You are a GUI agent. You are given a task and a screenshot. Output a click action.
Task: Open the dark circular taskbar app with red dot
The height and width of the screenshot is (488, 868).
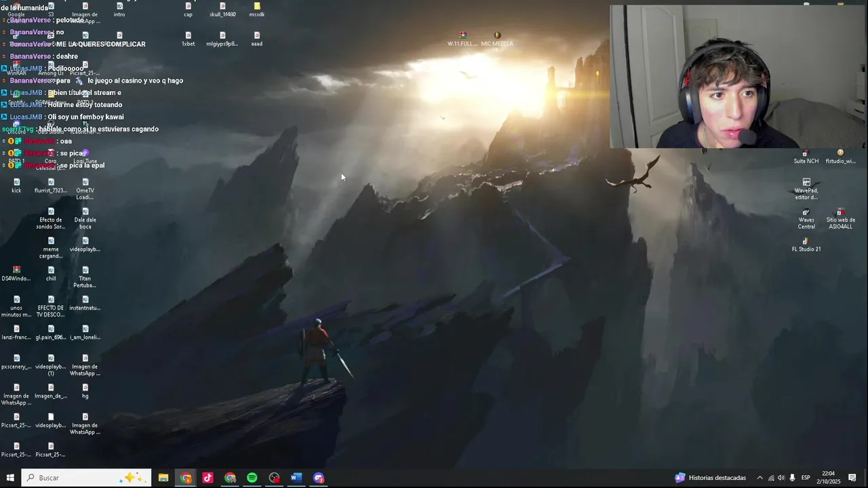(x=274, y=478)
